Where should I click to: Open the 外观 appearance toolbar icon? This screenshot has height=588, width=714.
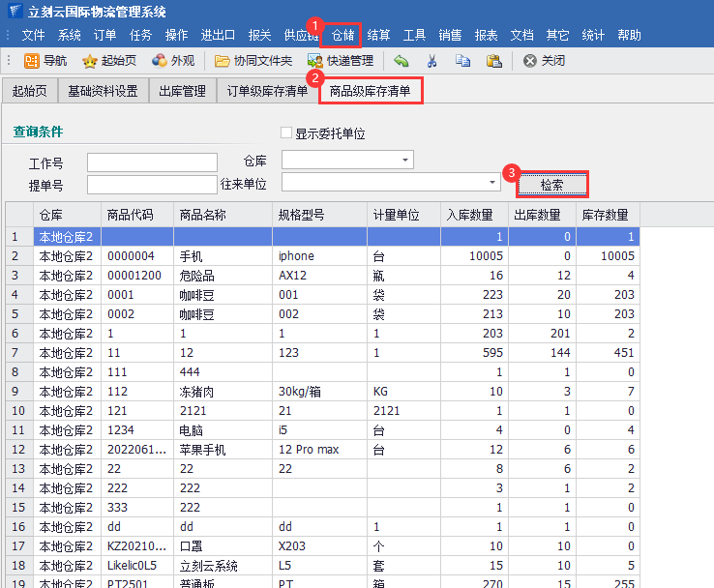[160, 61]
